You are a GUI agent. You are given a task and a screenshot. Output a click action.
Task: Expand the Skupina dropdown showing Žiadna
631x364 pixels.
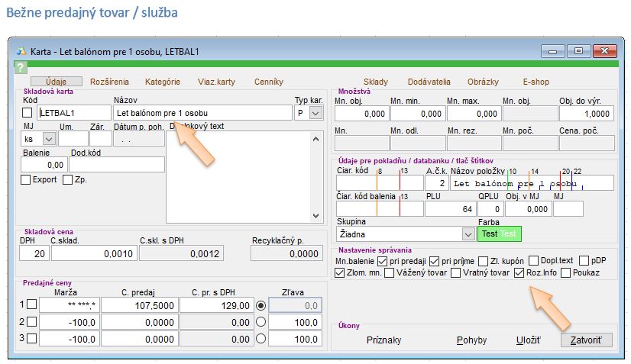468,234
